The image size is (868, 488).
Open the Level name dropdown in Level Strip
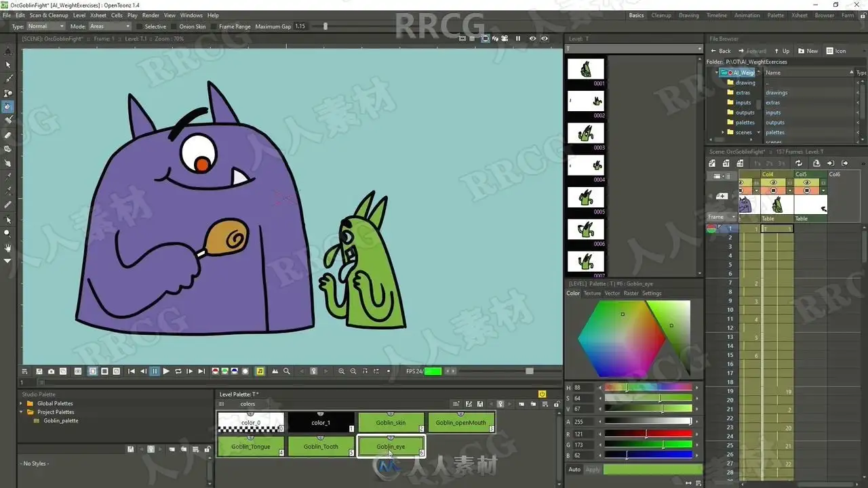click(634, 49)
